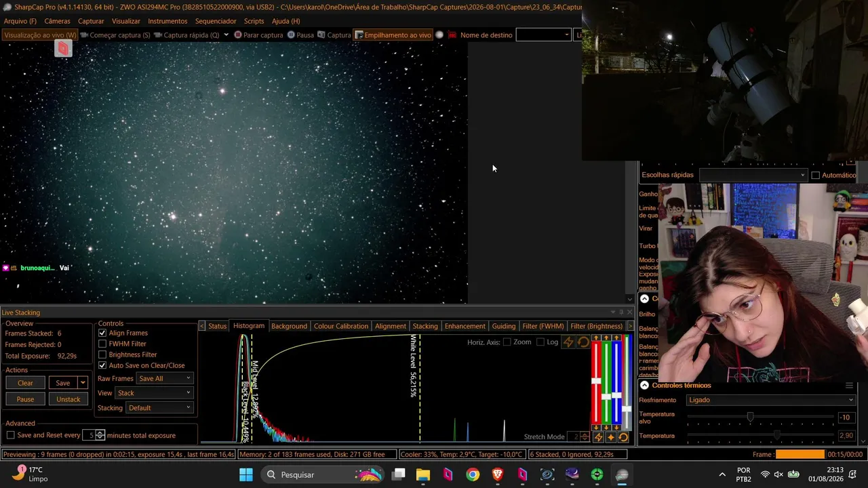868x488 pixels.
Task: Click the histogram lightning bolt beside Log
Action: tap(568, 342)
